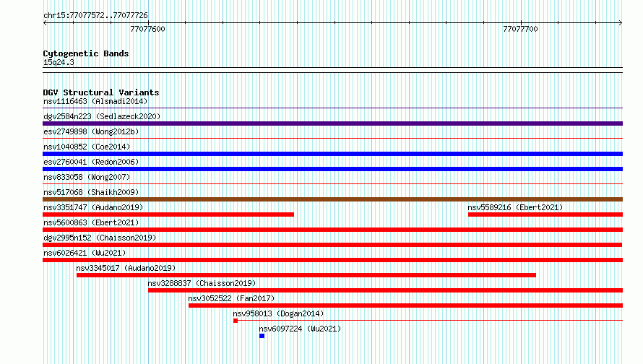Click the esv2760041 (Redon2006) variant label
This screenshot has height=364, width=643.
click(91, 162)
